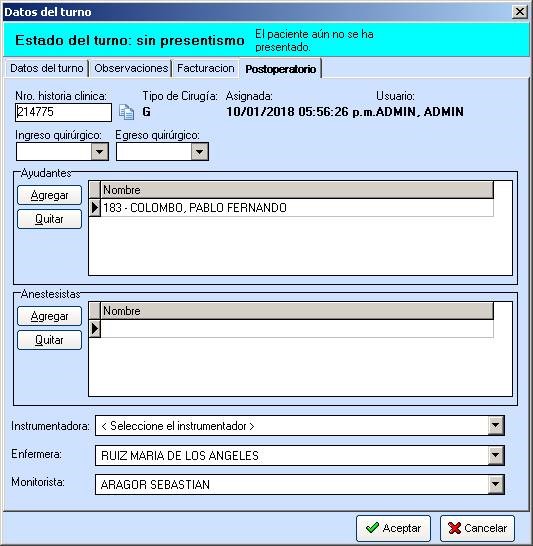Click the Nro. historia clinica input field
Image resolution: width=533 pixels, height=546 pixels.
(x=63, y=112)
